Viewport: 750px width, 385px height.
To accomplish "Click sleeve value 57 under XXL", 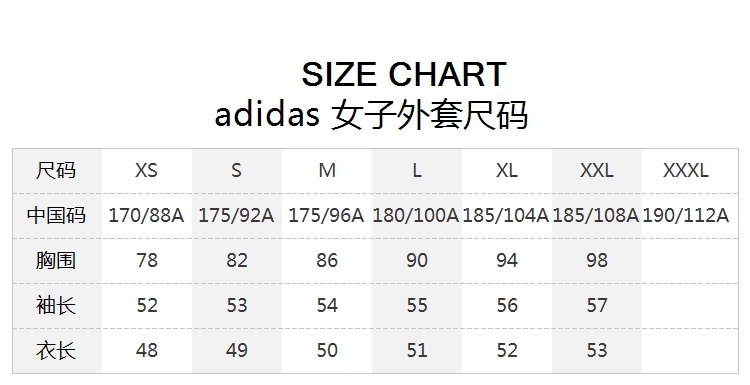I will pos(596,305).
